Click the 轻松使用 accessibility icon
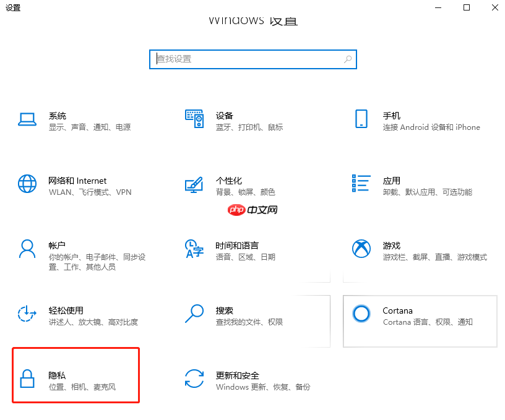This screenshot has height=420, width=505. 27,314
